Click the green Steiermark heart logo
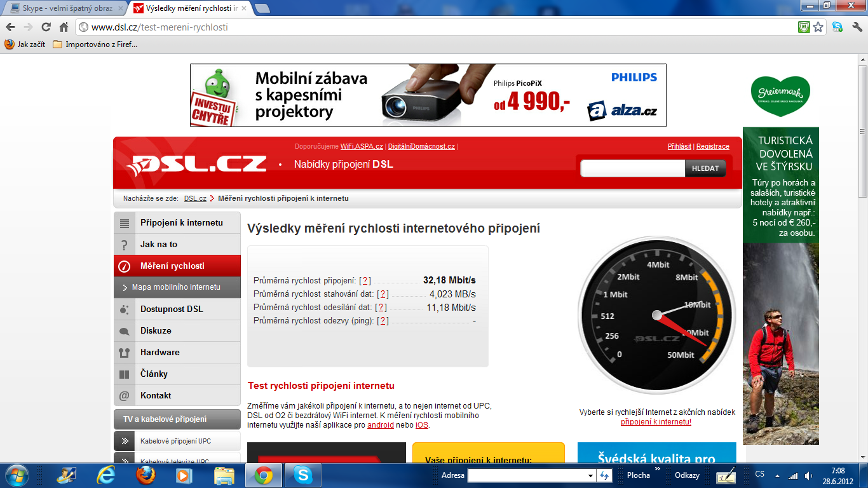This screenshot has width=868, height=488. (x=780, y=95)
